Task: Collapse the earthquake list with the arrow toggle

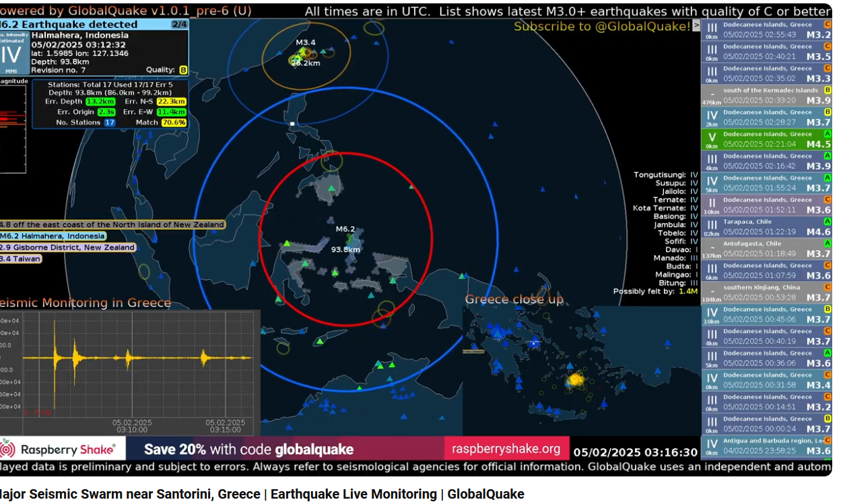Action: pos(696,25)
